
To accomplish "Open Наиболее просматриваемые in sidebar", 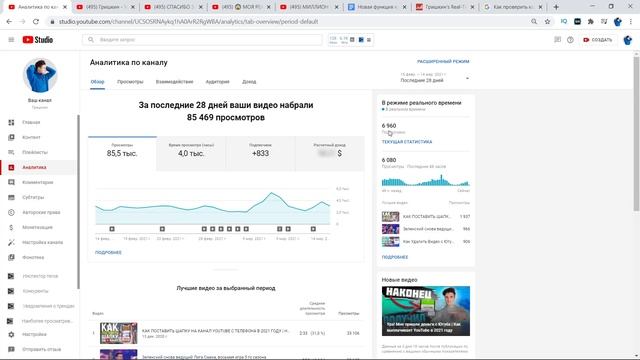I will click(47, 321).
